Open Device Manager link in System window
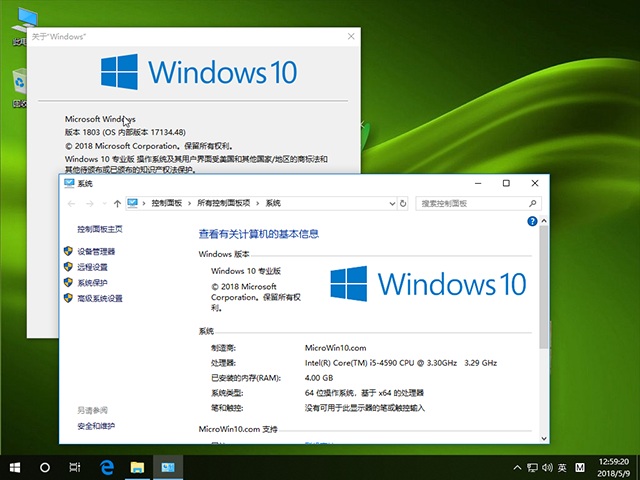 (x=96, y=251)
